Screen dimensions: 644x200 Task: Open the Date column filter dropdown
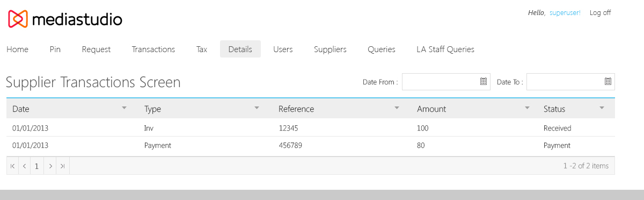click(125, 108)
